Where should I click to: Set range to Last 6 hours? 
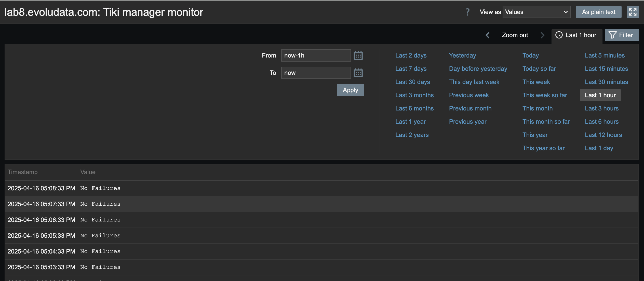602,122
